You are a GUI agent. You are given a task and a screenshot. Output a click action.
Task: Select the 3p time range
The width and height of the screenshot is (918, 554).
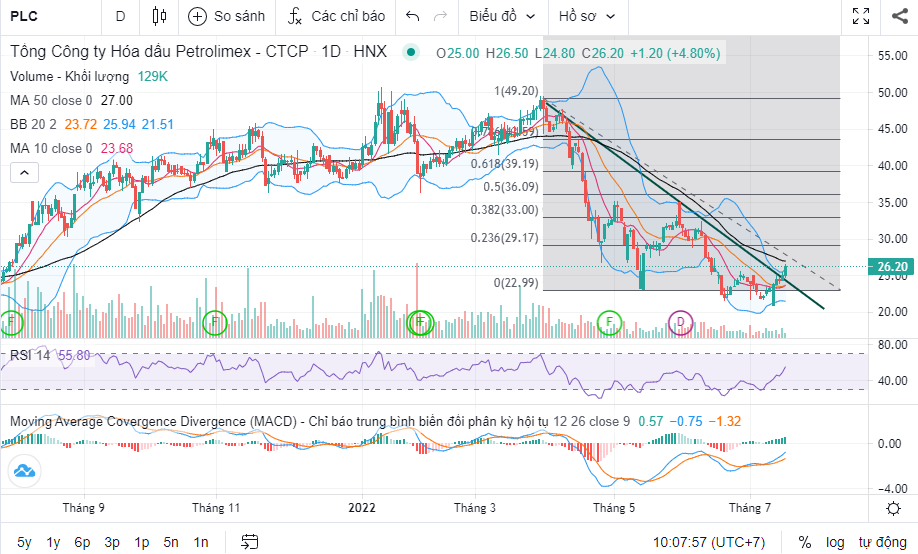(112, 542)
